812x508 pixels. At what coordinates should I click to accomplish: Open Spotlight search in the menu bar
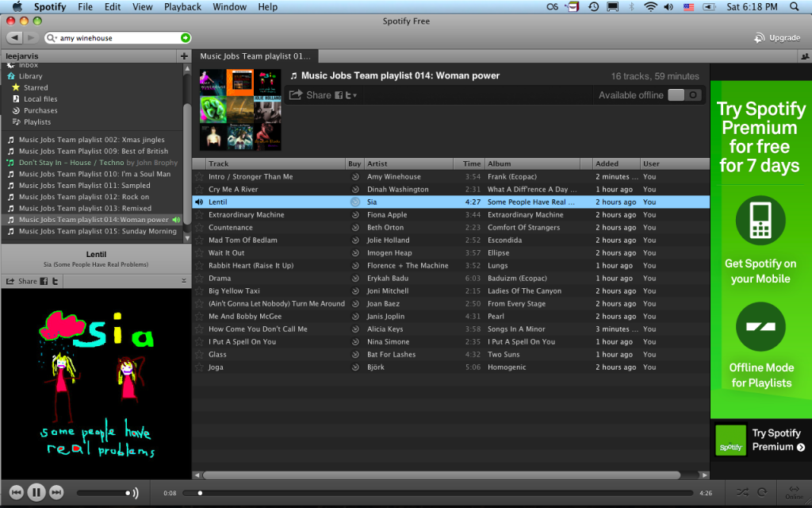click(x=794, y=6)
